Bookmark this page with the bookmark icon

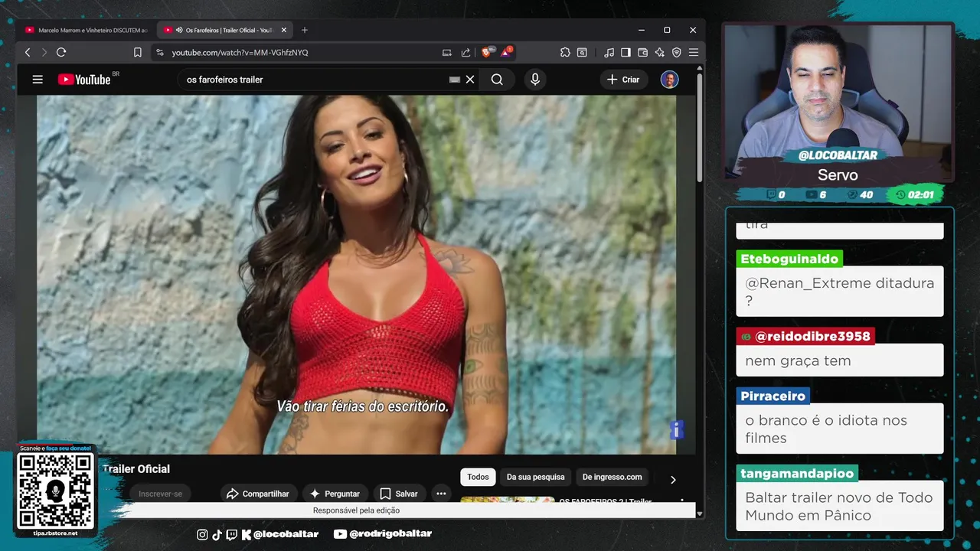[138, 52]
